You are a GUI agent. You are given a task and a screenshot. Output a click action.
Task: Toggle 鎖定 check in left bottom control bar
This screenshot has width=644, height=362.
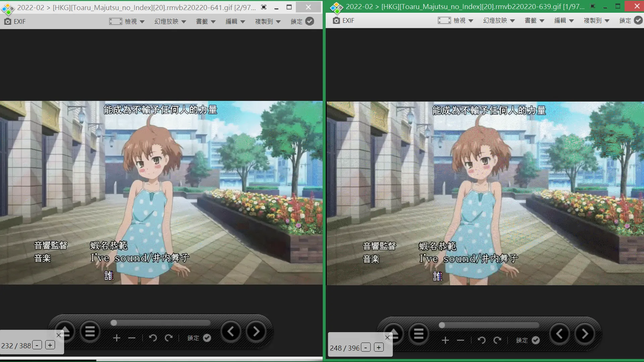207,338
